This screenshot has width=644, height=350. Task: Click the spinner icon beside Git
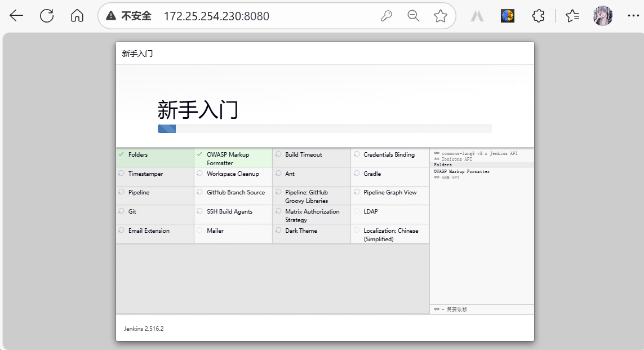(121, 211)
